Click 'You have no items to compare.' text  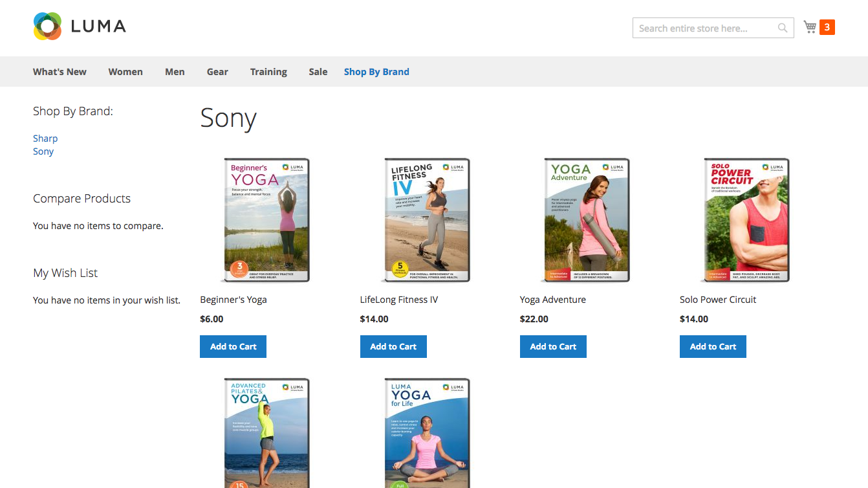point(98,226)
